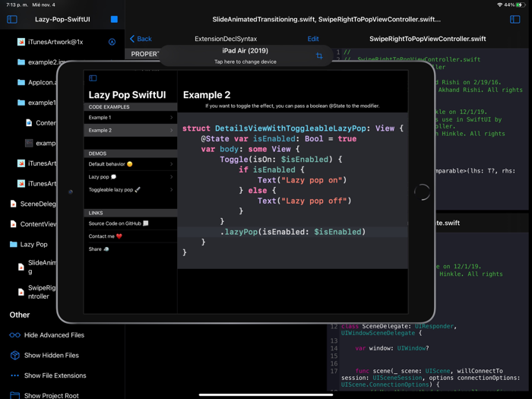Go Back in the navigation bar
This screenshot has height=399, width=532.
coord(141,39)
